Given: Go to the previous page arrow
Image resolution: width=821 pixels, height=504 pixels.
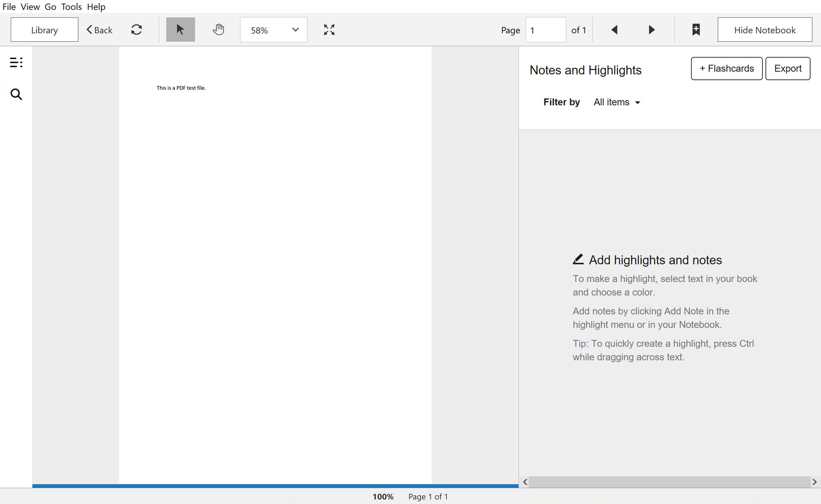Looking at the screenshot, I should (x=614, y=30).
